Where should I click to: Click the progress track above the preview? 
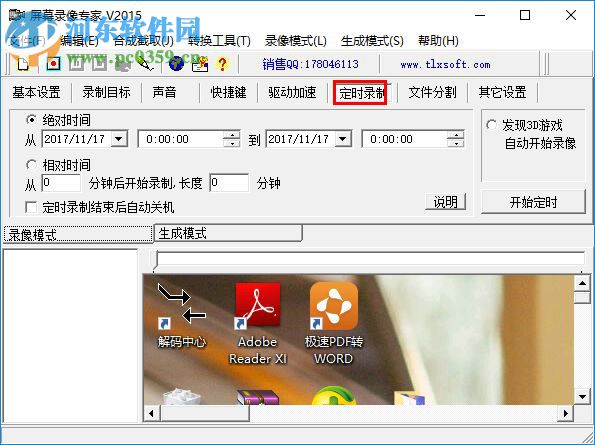click(370, 258)
